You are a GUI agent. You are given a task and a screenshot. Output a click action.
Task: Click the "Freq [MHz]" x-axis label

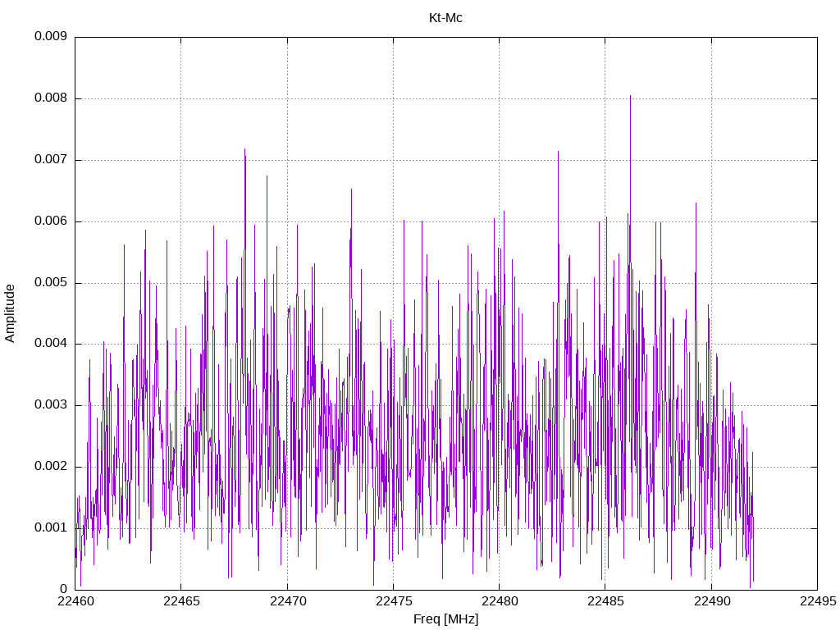tap(445, 619)
